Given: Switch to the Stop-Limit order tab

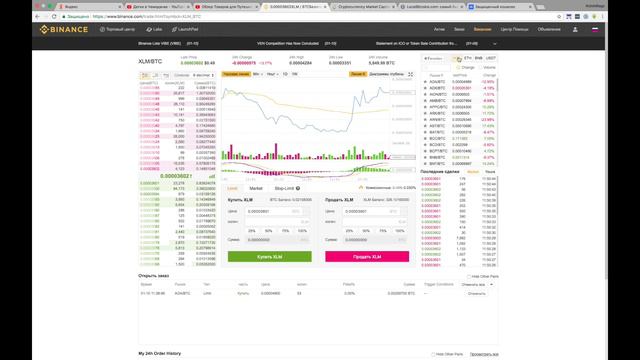Looking at the screenshot, I should 284,188.
